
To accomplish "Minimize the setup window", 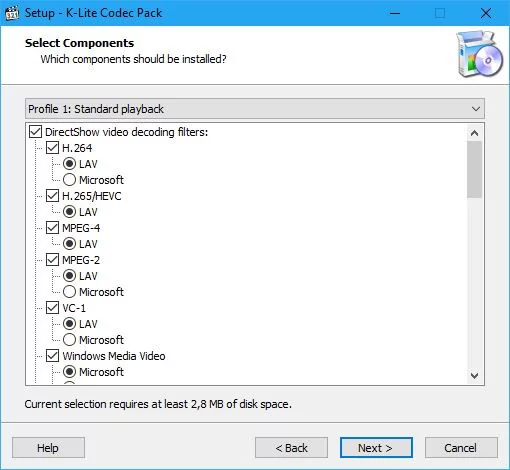I will tap(395, 13).
